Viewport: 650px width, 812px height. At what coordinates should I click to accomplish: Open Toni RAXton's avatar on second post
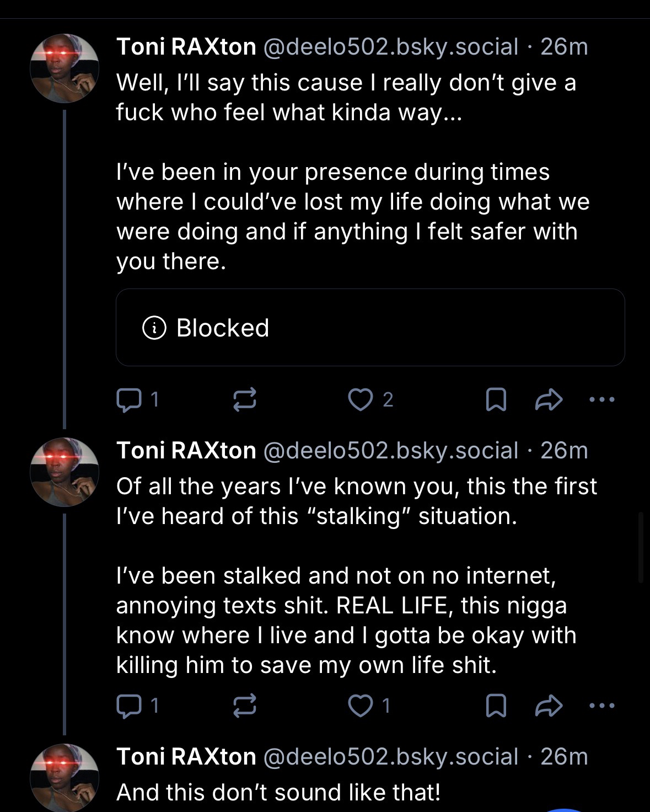coord(65,472)
